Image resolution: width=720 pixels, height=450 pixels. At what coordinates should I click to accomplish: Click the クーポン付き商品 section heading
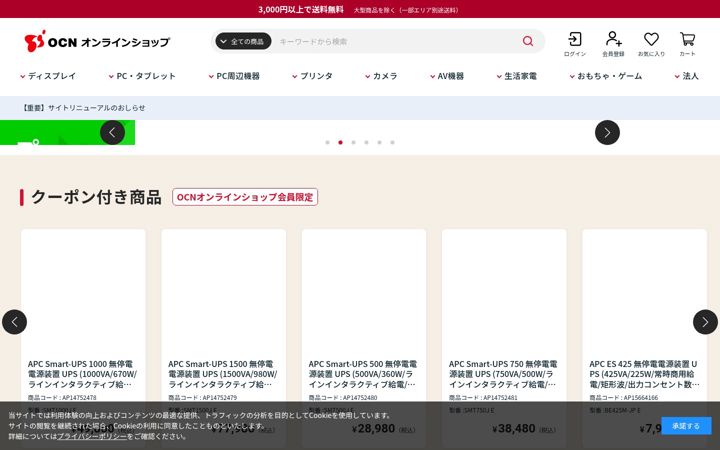pos(96,197)
